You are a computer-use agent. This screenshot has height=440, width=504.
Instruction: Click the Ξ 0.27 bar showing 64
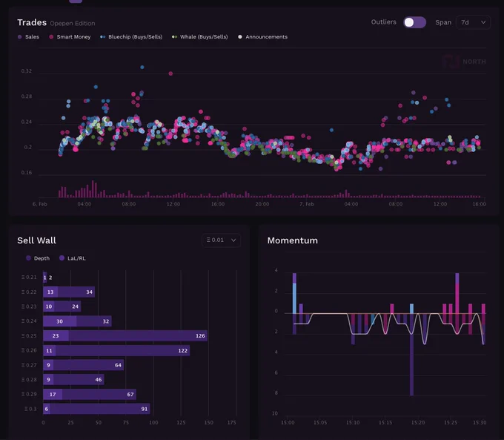coord(89,365)
